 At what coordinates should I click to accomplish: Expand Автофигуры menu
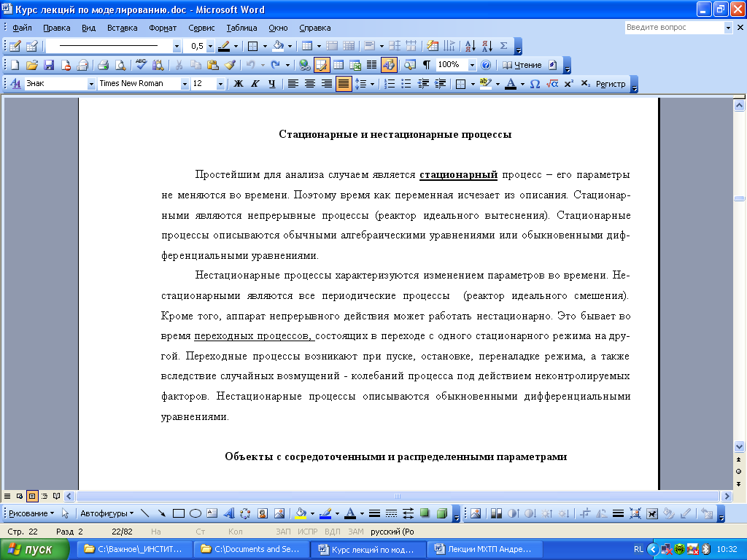point(107,513)
